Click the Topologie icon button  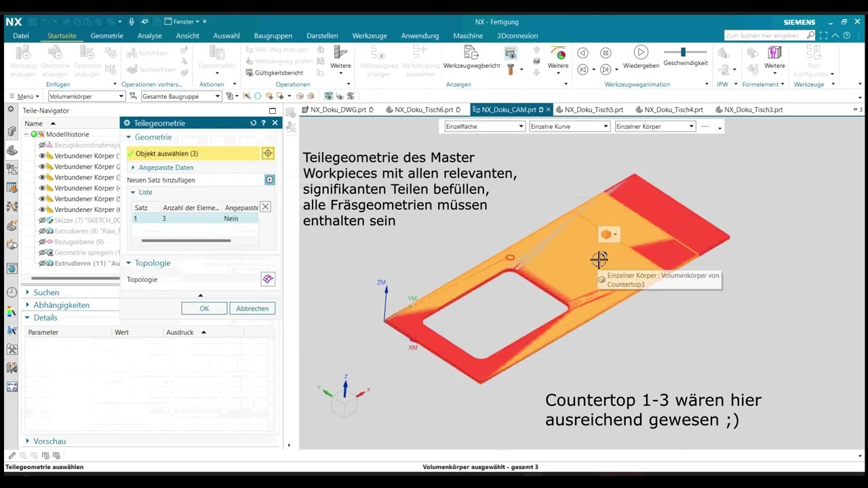(x=268, y=279)
